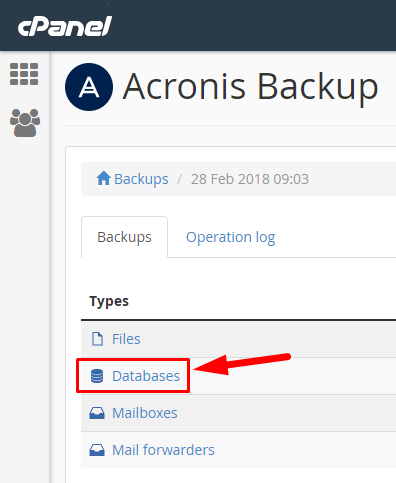Switch to the Operation log tab
This screenshot has width=396, height=483.
[x=231, y=237]
